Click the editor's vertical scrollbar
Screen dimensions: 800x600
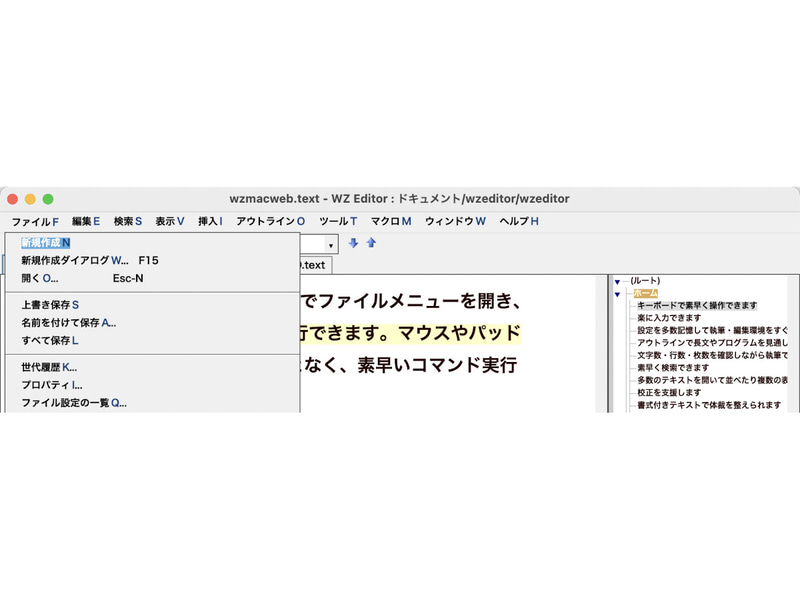[x=601, y=344]
